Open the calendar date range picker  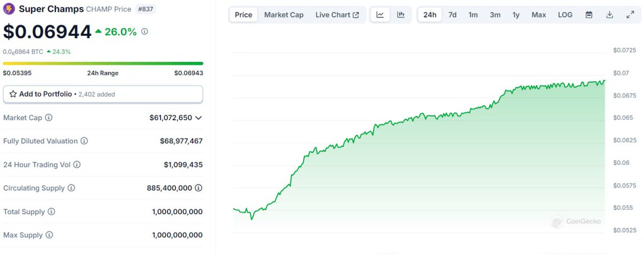589,14
